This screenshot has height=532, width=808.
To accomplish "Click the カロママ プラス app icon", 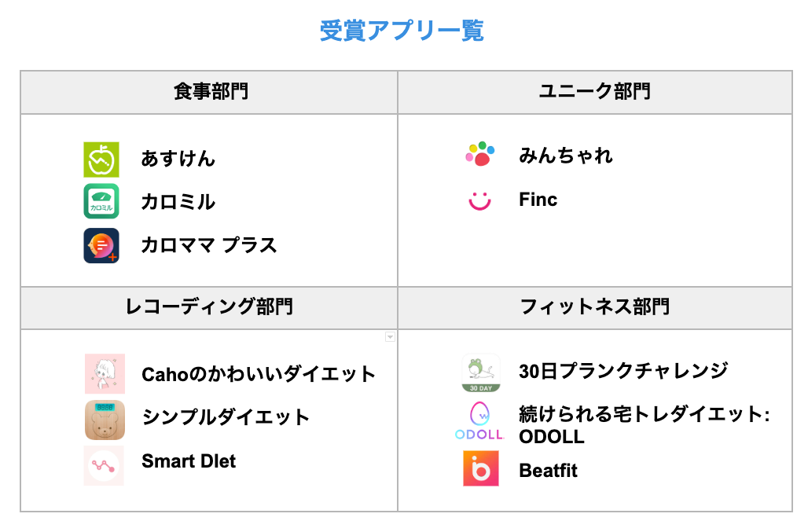I will click(x=101, y=245).
